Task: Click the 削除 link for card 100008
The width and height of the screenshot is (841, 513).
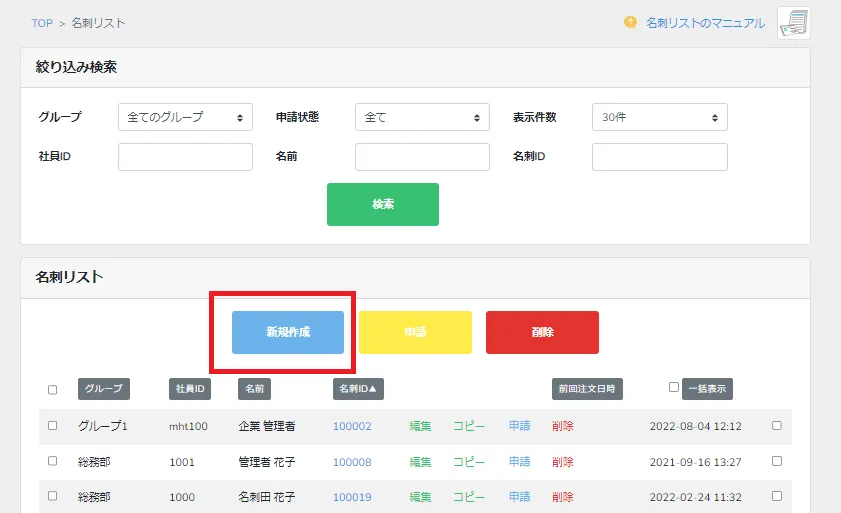Action: (x=563, y=462)
